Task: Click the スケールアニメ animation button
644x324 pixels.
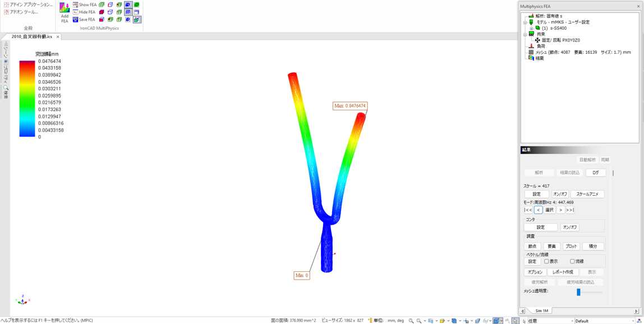Action: pyautogui.click(x=587, y=194)
